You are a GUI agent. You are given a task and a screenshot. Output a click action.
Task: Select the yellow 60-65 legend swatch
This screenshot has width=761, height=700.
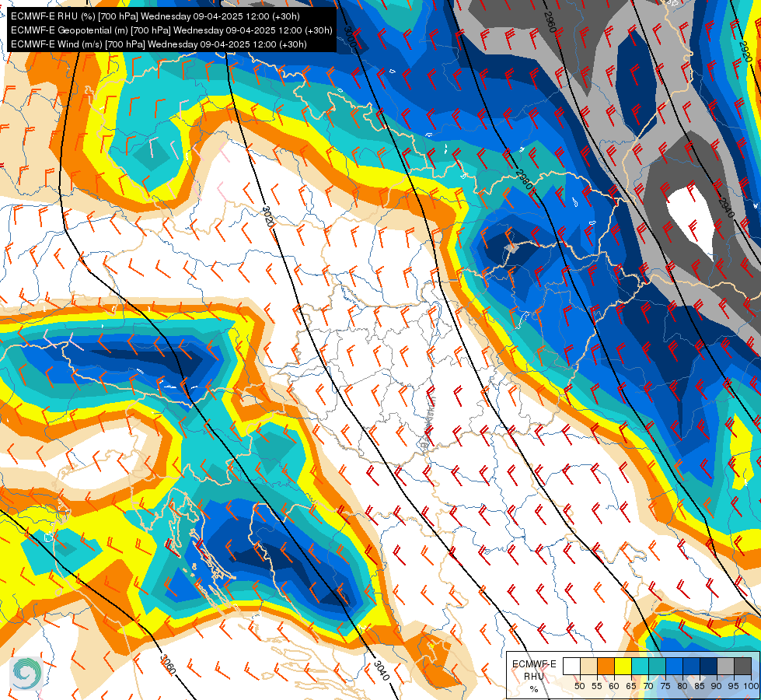click(x=623, y=666)
